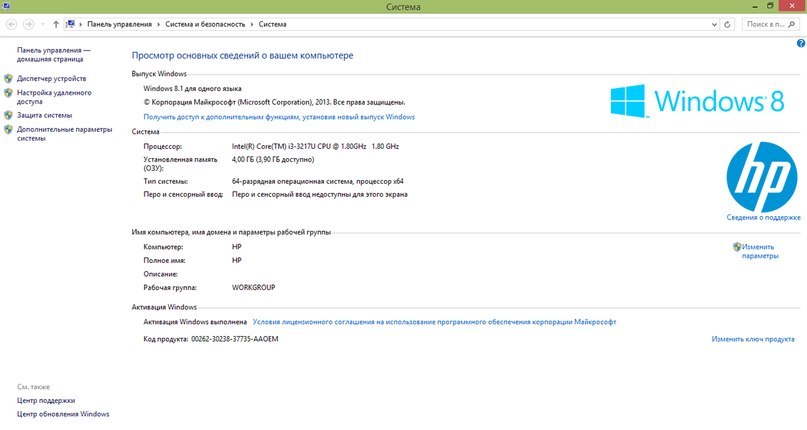Open 'Диспетчер устройств' link

click(51, 78)
